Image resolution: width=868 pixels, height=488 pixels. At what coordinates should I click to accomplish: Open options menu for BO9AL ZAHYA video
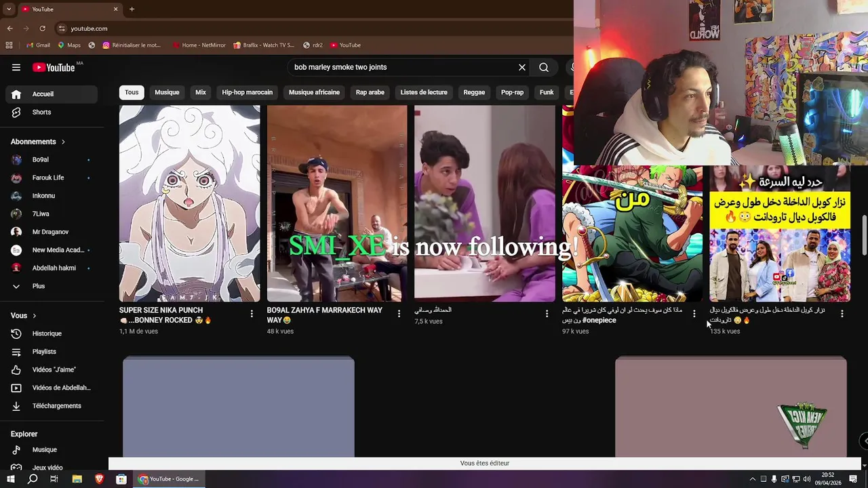[x=399, y=314]
